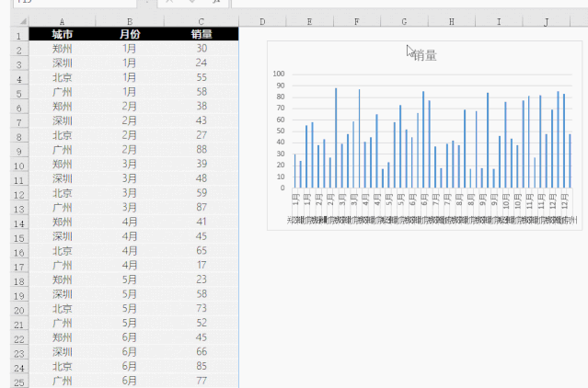The image size is (588, 388).
Task: Click the 城市 header cell
Action: [62, 34]
